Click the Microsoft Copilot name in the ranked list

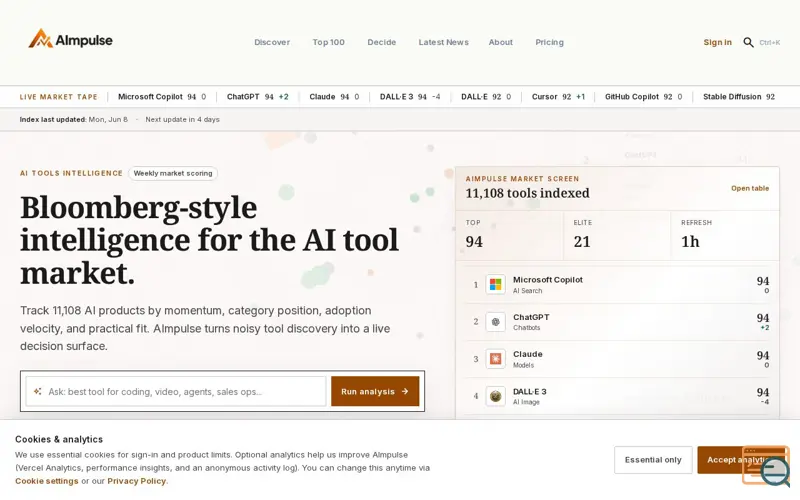tap(547, 280)
